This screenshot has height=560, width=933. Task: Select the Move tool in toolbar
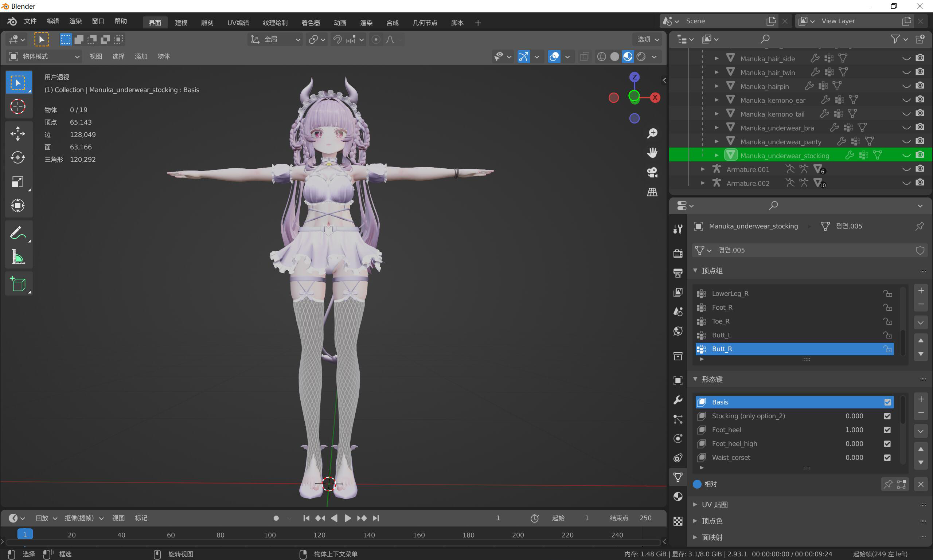[x=18, y=134]
